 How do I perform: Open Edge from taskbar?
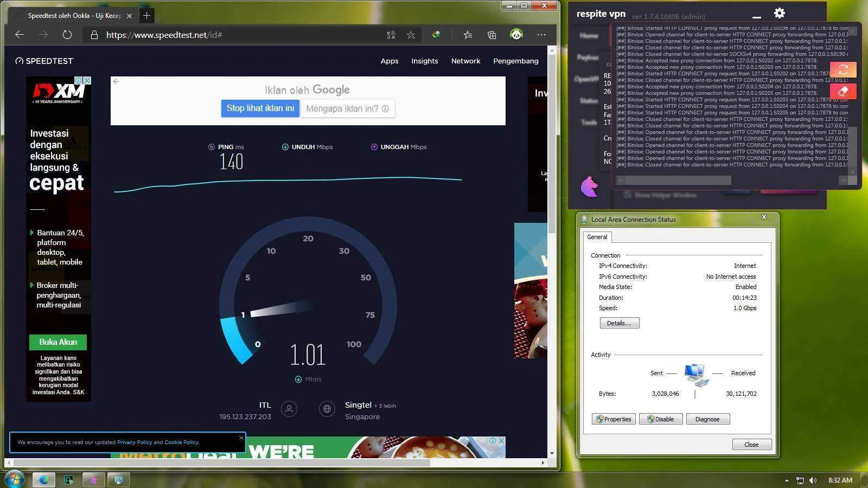pos(43,479)
